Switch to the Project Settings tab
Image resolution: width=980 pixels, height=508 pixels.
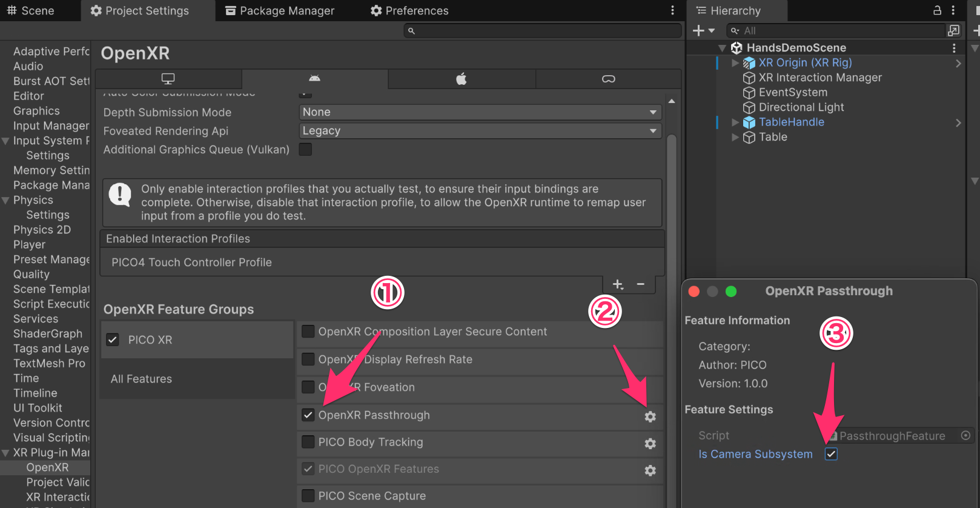(x=140, y=11)
